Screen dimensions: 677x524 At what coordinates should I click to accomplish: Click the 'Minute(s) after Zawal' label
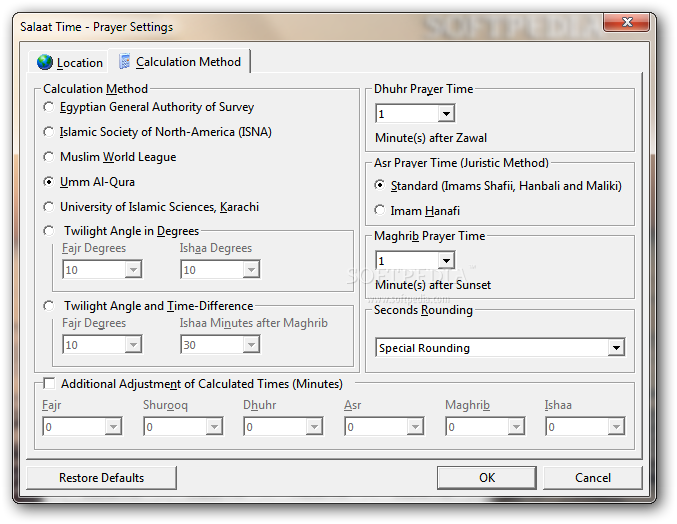point(431,138)
